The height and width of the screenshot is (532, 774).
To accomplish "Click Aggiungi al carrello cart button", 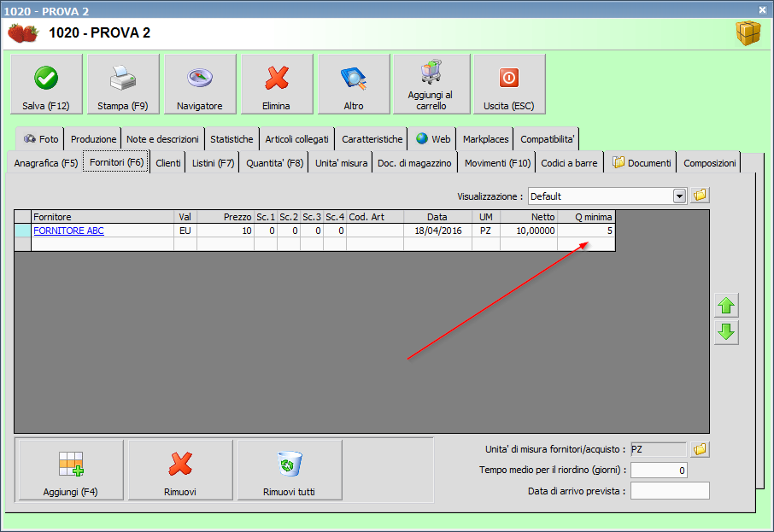I will pos(431,85).
